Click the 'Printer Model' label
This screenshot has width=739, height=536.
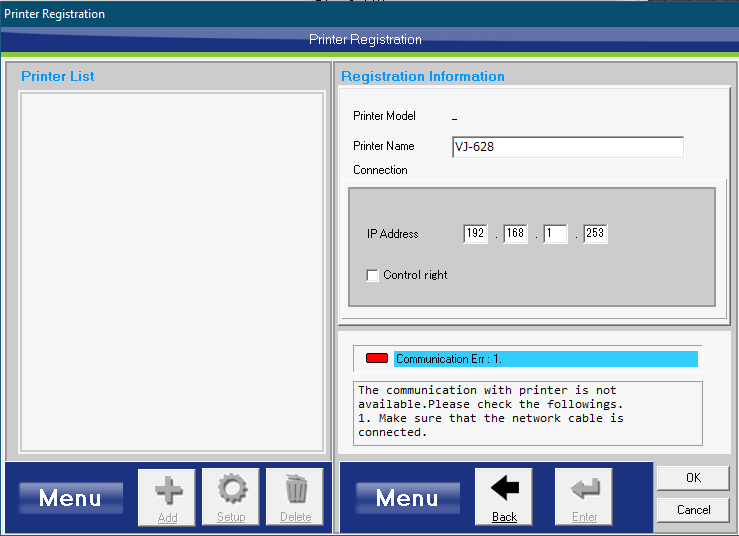384,116
